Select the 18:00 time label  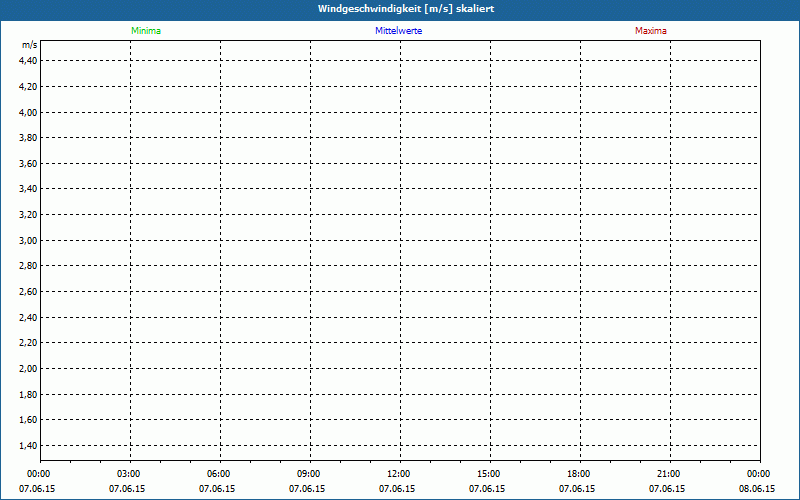(x=579, y=474)
